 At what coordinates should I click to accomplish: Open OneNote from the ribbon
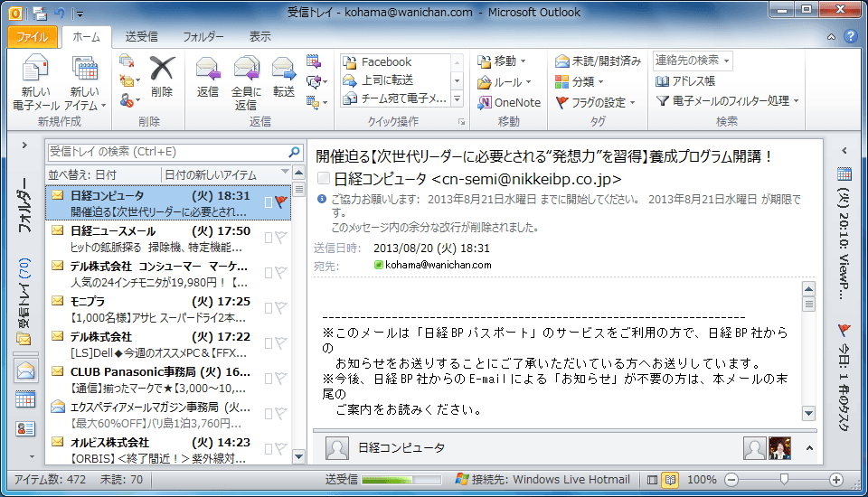[509, 102]
